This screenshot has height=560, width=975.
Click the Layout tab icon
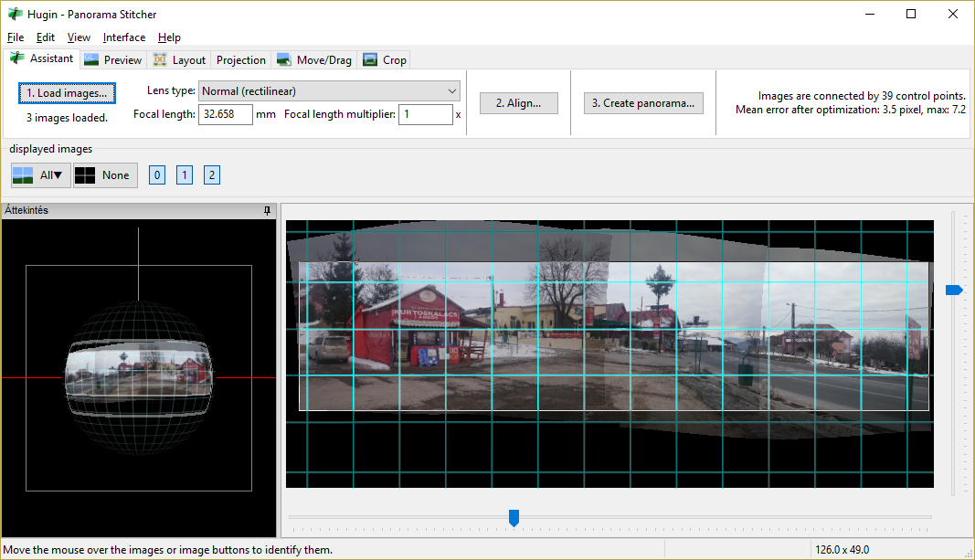160,60
